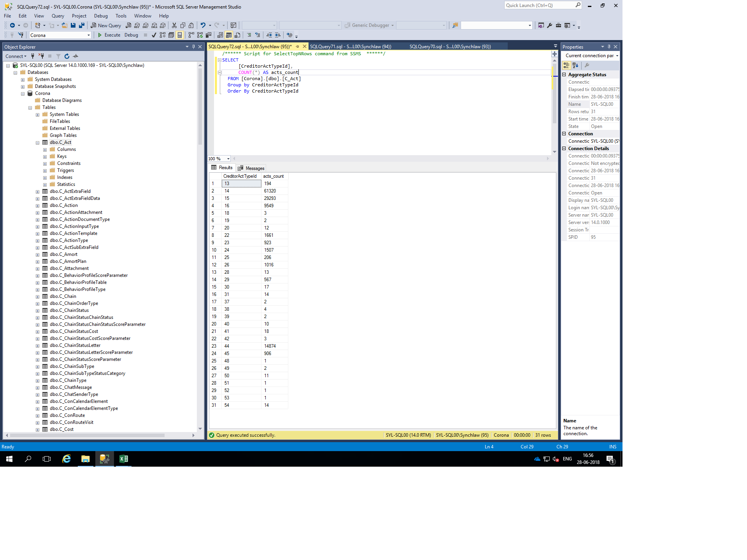
Task: Click the Debug button
Action: pos(131,35)
